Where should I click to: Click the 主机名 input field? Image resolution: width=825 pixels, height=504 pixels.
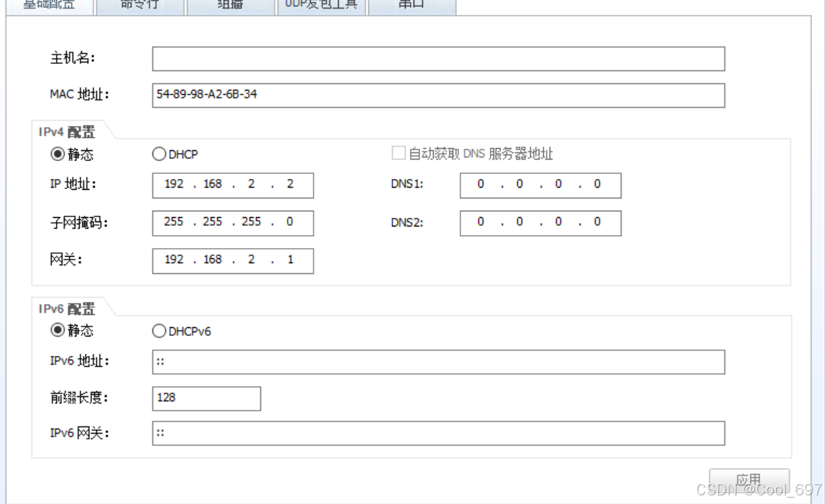(x=438, y=59)
